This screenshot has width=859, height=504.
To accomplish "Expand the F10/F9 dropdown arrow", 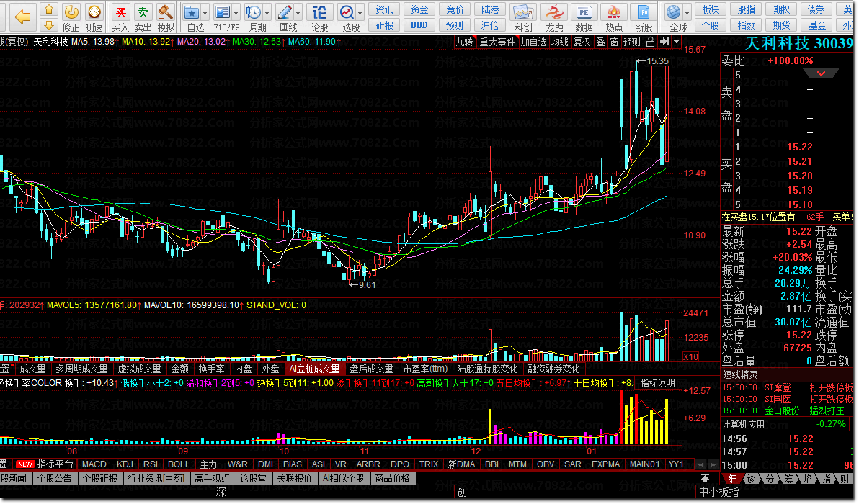I will coord(236,12).
